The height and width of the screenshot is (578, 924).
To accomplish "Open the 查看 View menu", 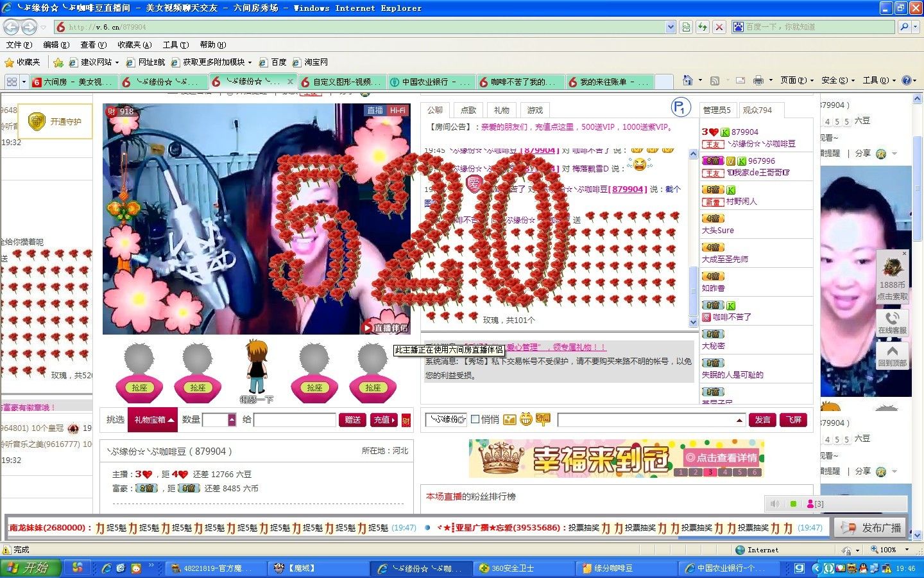I will tap(93, 45).
